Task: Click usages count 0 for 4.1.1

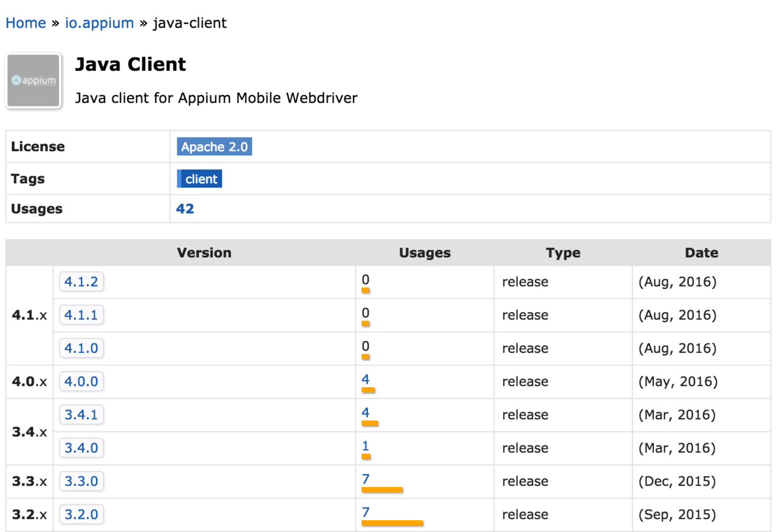Action: (365, 313)
